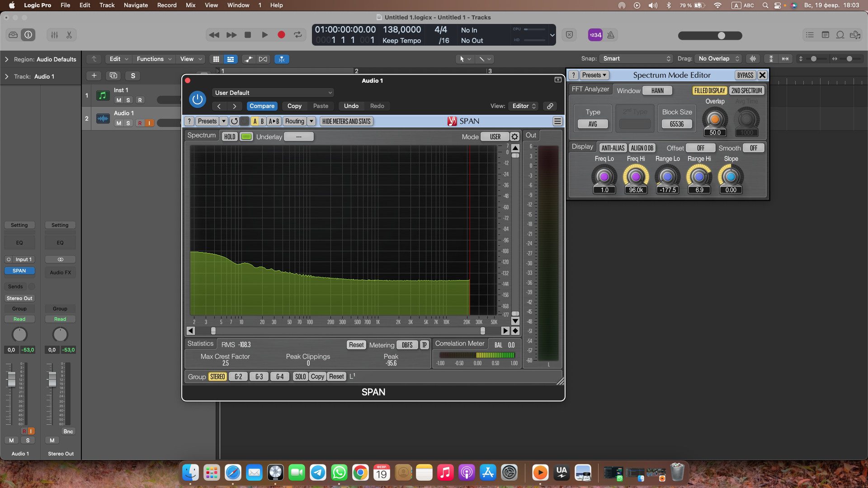Start playback with the Play button
Screen dimensions: 868x488
tap(265, 35)
